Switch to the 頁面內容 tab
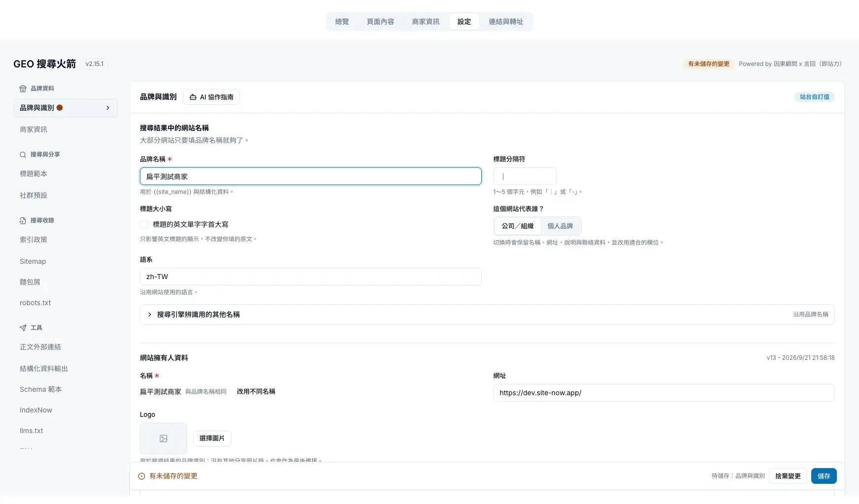This screenshot has width=859, height=504. pyautogui.click(x=380, y=22)
